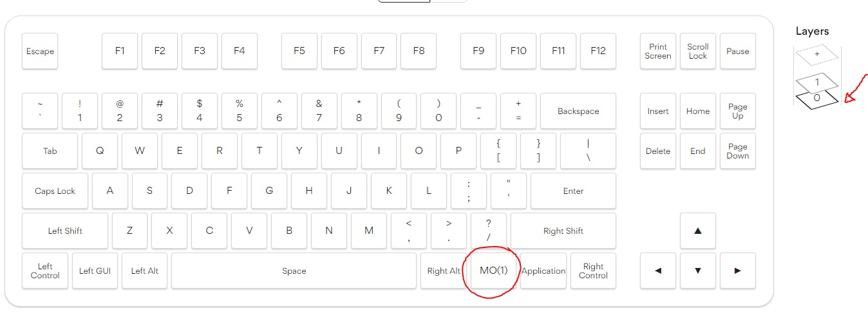Click the Escape key
Image resolution: width=868 pixels, height=315 pixels.
(x=40, y=51)
